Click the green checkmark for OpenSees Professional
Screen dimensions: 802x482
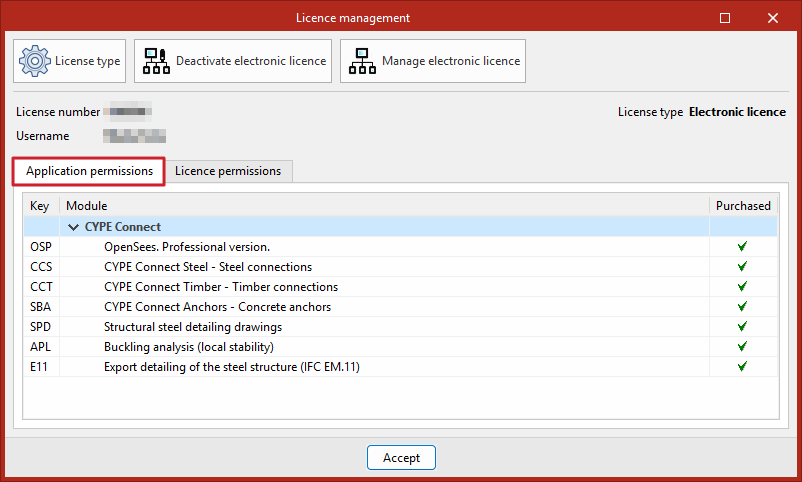742,247
